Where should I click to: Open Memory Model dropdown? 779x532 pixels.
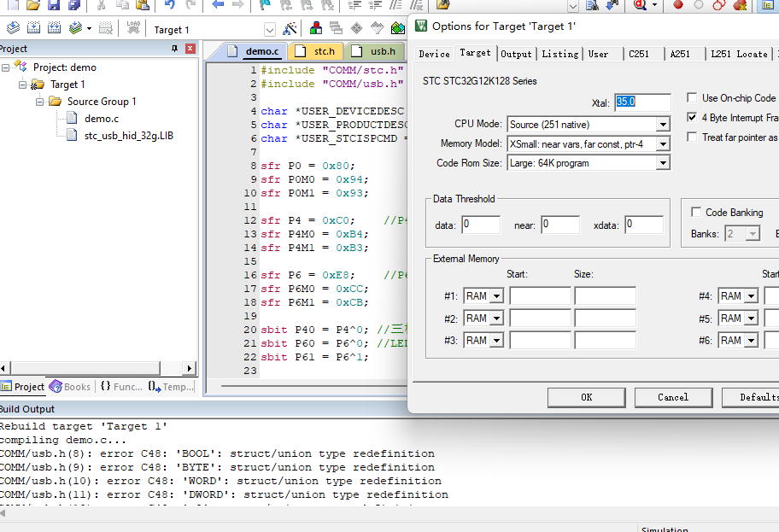click(663, 144)
